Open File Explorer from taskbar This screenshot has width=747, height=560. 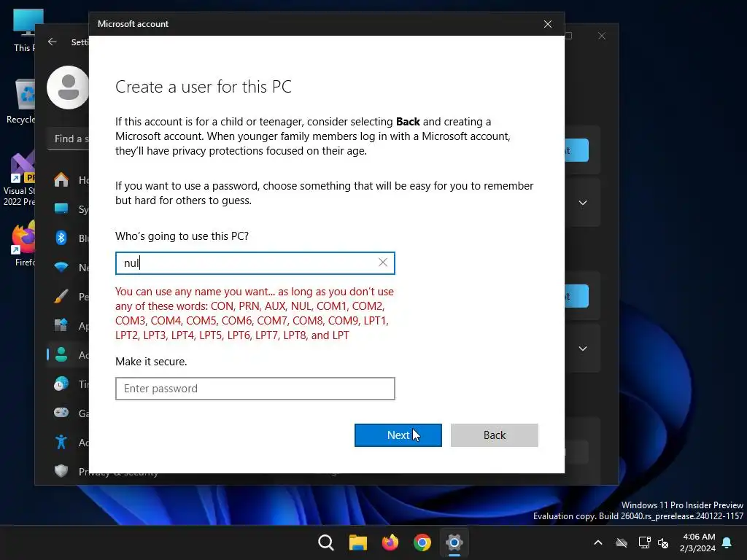click(x=357, y=542)
